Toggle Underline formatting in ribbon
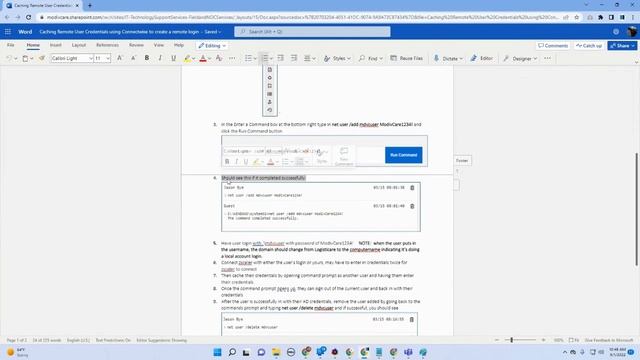 point(173,58)
